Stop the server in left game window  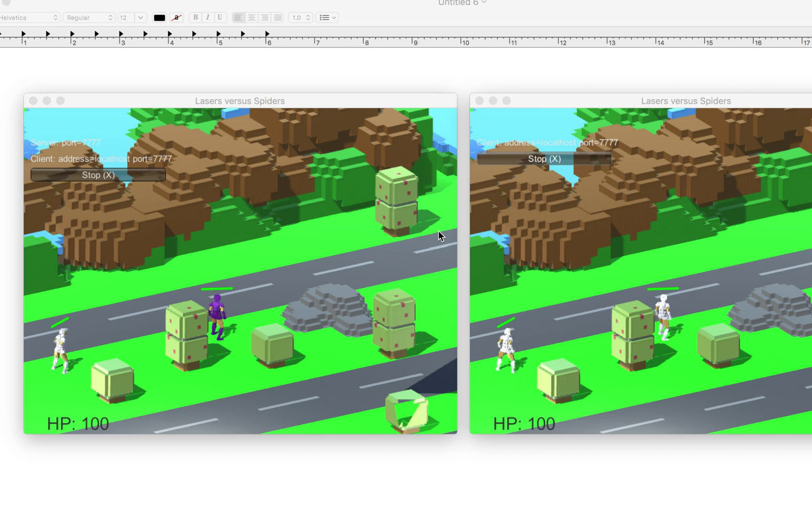click(98, 175)
